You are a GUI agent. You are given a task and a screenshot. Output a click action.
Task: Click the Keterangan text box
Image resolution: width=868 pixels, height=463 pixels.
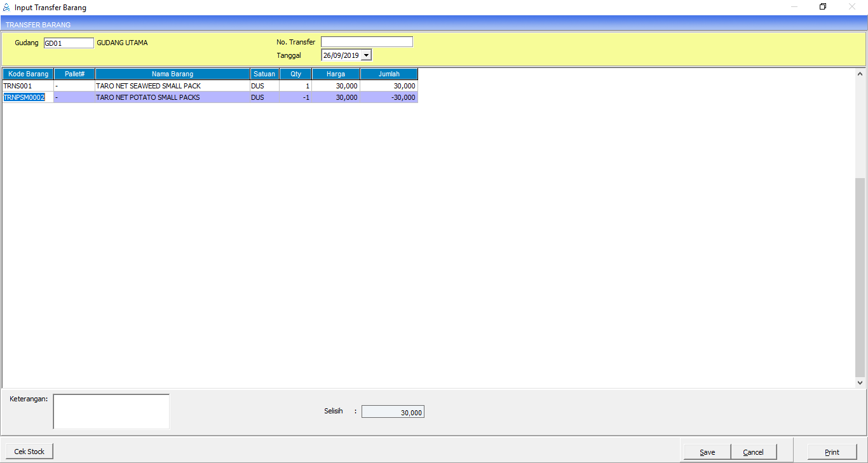[x=111, y=411]
